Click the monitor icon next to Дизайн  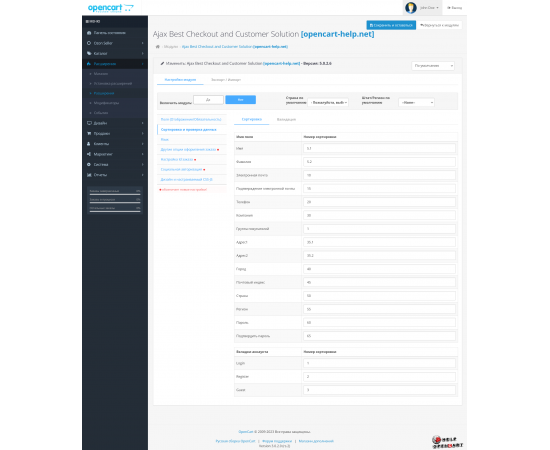pyautogui.click(x=89, y=123)
